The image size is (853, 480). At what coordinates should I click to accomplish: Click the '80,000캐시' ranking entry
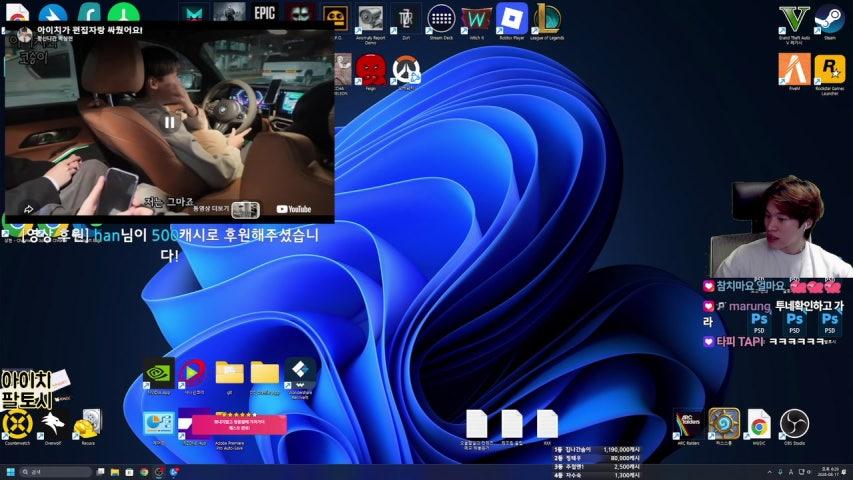pos(597,458)
